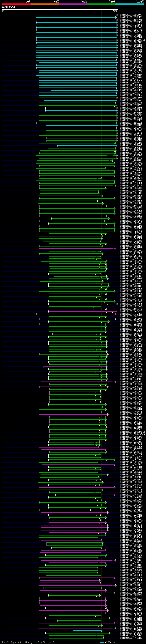The width and height of the screenshot is (146, 644).
Task: Select the UniRef100_Q4DQA4 entry
Action: [131, 618]
